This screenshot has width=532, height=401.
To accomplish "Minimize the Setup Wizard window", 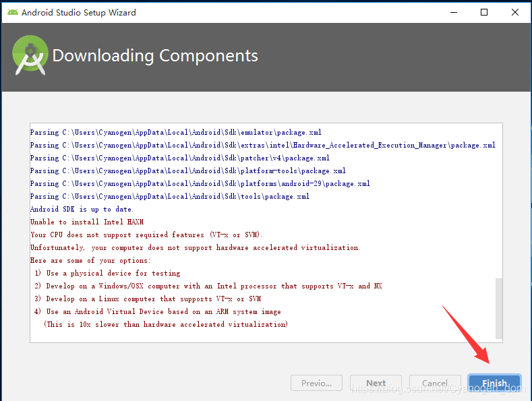I will coord(454,12).
